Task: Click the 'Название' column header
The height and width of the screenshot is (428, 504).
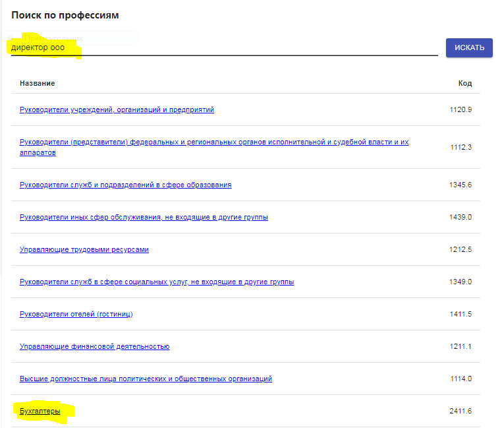Action: click(38, 83)
